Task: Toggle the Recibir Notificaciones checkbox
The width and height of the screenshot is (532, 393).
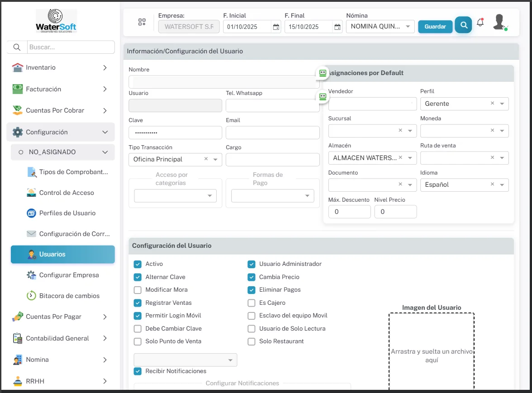Action: [x=138, y=371]
